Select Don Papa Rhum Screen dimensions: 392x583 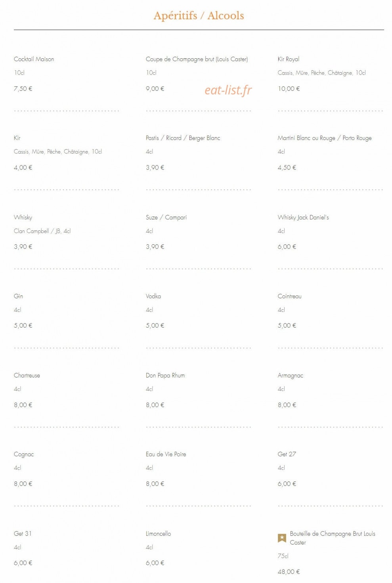pyautogui.click(x=165, y=375)
